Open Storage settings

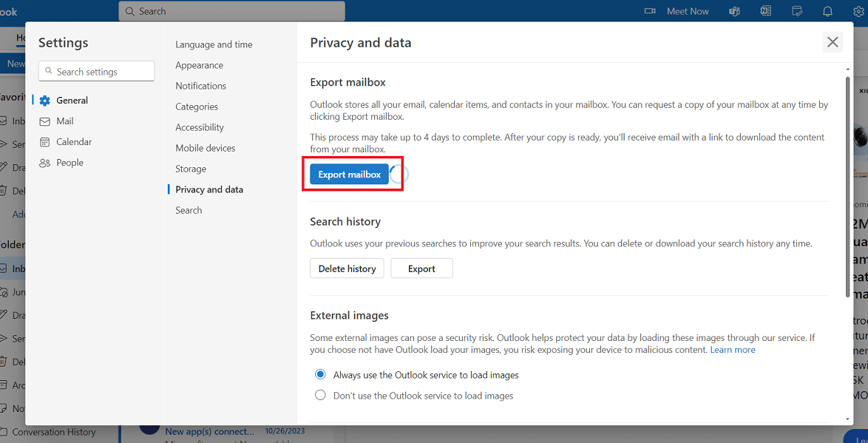tap(191, 169)
